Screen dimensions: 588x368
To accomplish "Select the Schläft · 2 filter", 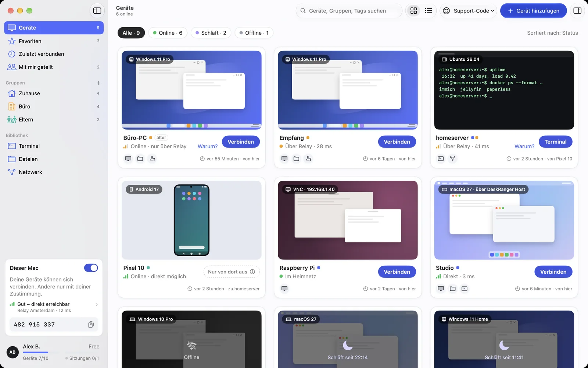I will tap(211, 33).
